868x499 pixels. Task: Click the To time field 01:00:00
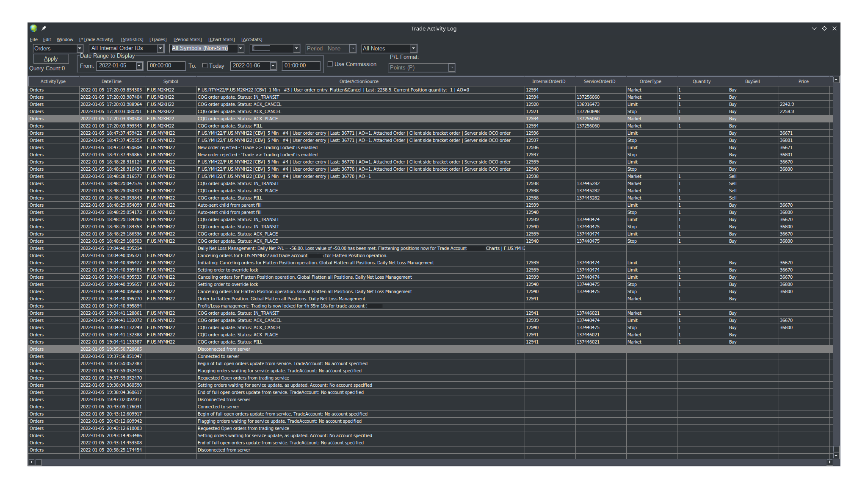point(301,66)
